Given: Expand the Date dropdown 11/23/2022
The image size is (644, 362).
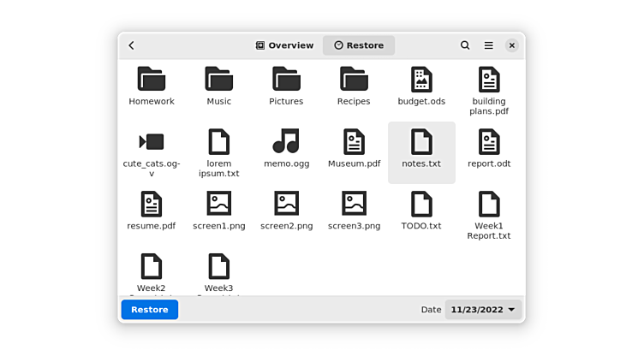Looking at the screenshot, I should coord(483,310).
